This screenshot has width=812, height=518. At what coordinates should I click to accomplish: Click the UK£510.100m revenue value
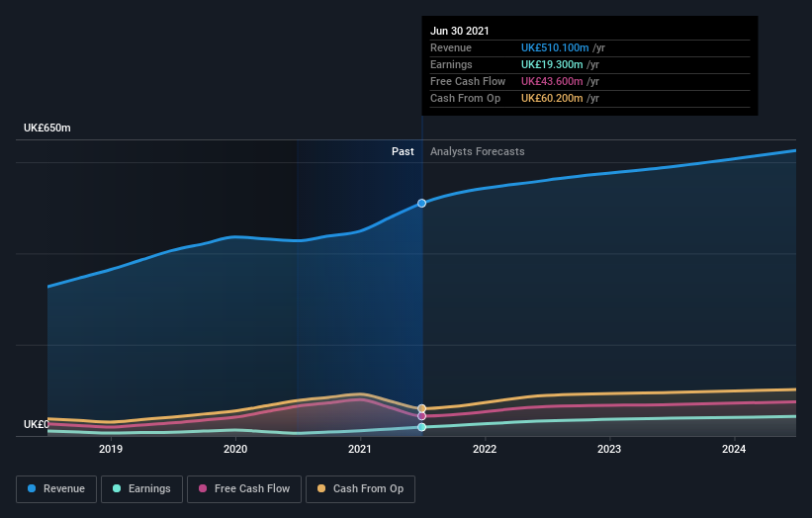[555, 47]
